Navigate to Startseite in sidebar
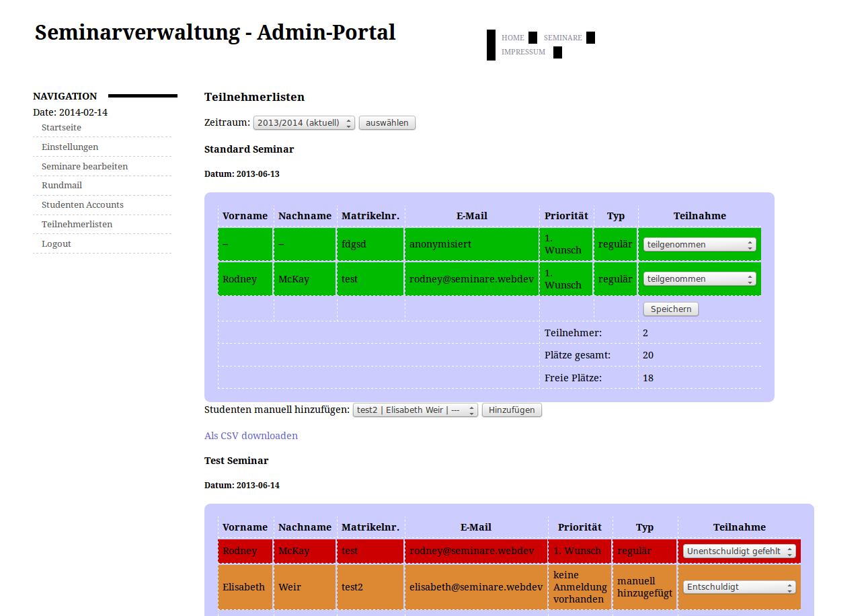This screenshot has height=616, width=866. pos(61,128)
